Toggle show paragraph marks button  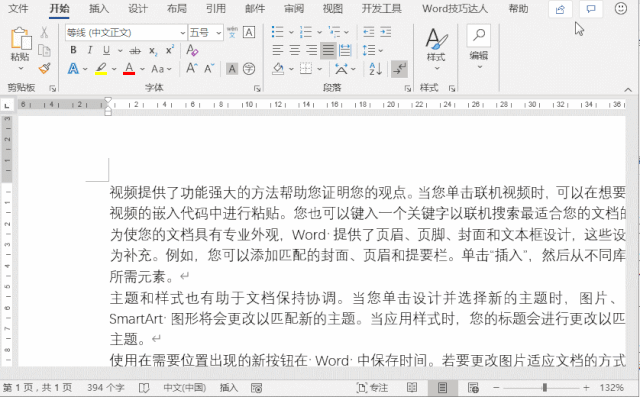coord(399,69)
